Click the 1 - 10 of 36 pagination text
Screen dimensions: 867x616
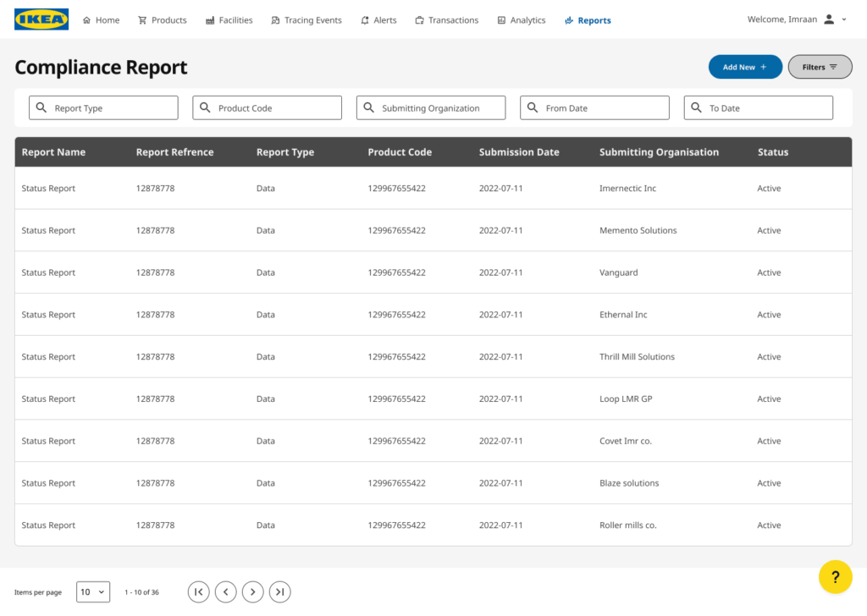141,592
